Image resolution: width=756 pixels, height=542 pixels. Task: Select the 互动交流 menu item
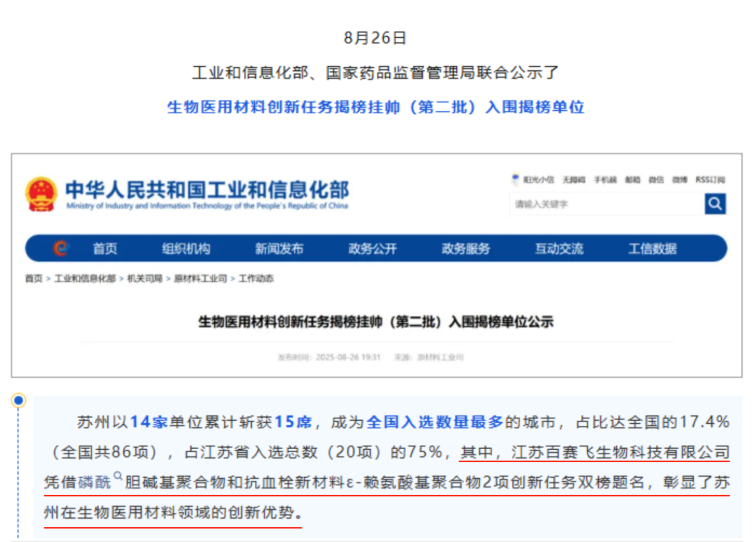(x=559, y=249)
